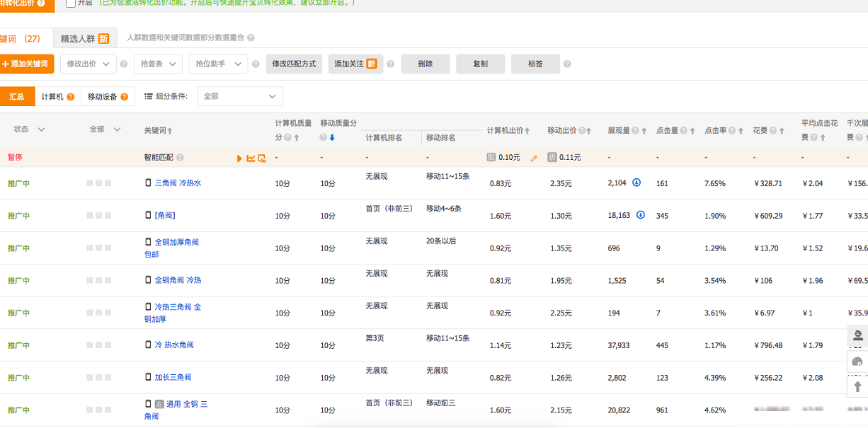Click the 删除 button
This screenshot has height=428, width=868.
(425, 64)
